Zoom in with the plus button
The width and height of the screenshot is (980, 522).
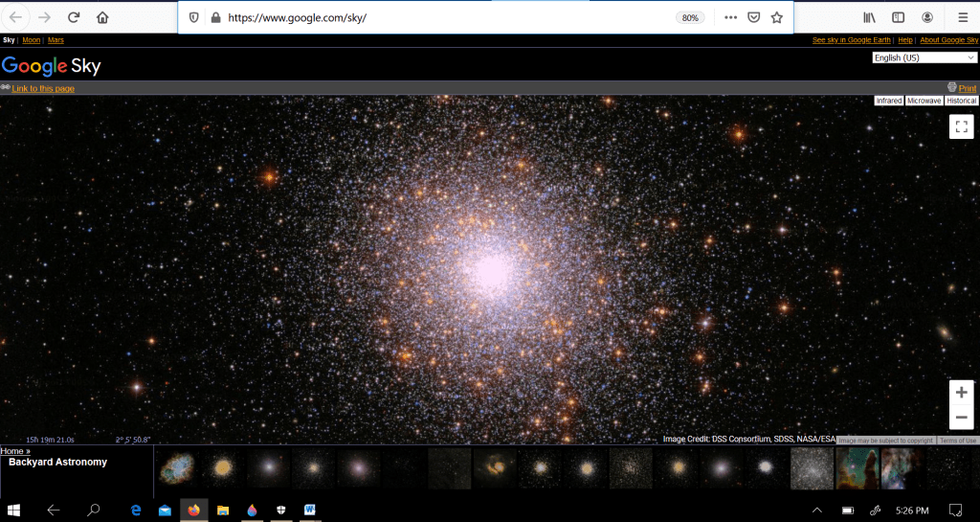click(961, 393)
